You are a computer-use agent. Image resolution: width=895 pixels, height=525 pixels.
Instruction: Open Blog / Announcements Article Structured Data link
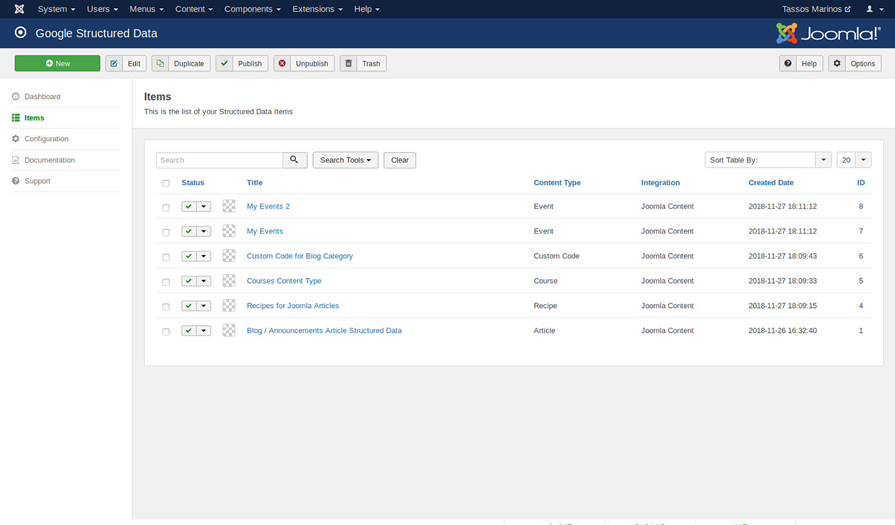(324, 330)
